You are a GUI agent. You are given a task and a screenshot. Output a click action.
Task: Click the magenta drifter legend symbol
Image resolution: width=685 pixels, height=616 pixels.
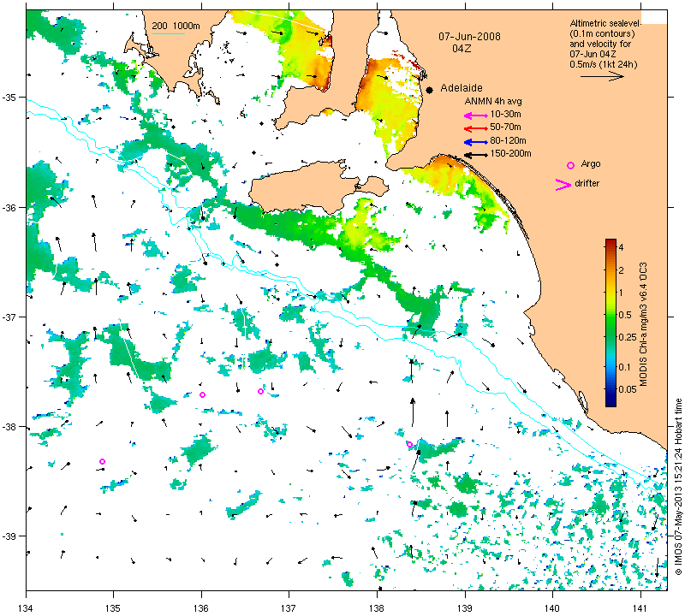(x=563, y=185)
